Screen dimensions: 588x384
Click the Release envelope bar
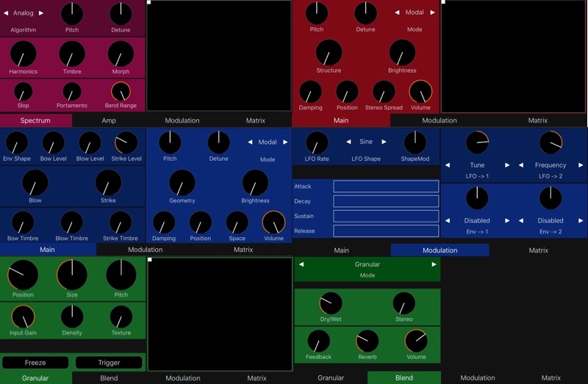[x=386, y=231]
